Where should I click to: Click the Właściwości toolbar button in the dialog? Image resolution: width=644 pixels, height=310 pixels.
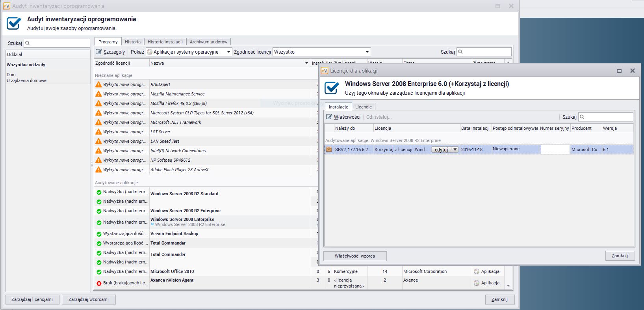pos(343,117)
